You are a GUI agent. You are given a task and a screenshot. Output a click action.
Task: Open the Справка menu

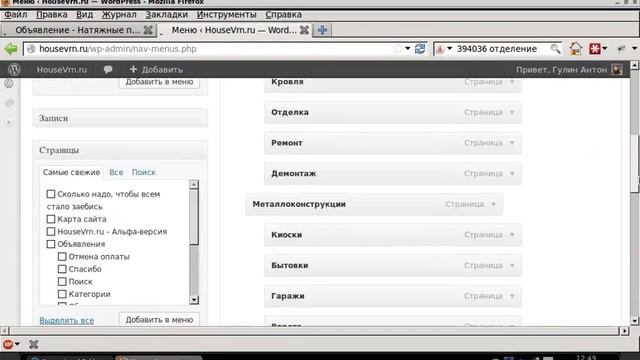(x=284, y=15)
